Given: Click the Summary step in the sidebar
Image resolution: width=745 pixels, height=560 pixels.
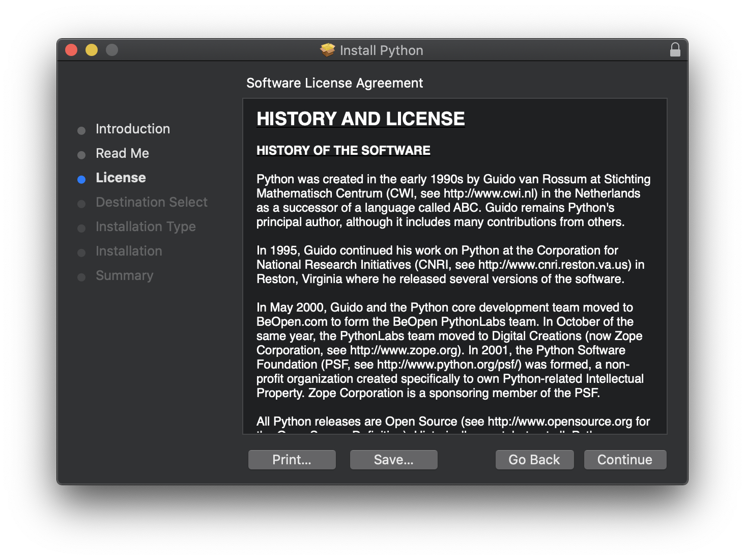Looking at the screenshot, I should [x=124, y=275].
